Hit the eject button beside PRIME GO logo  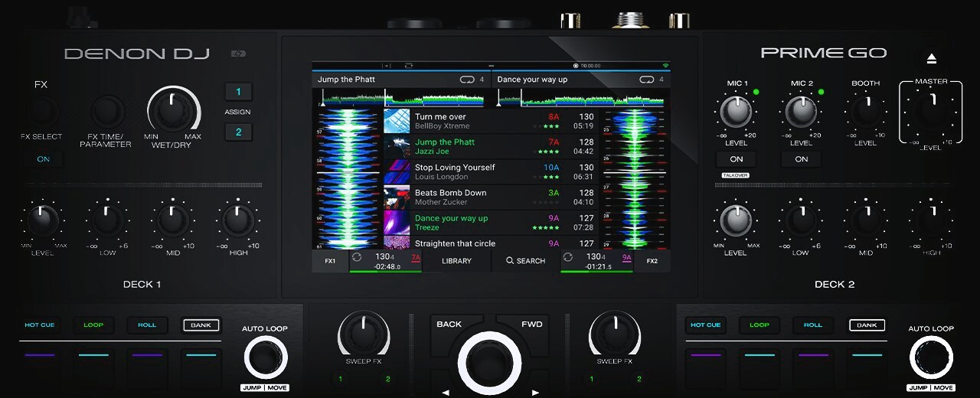pyautogui.click(x=931, y=59)
